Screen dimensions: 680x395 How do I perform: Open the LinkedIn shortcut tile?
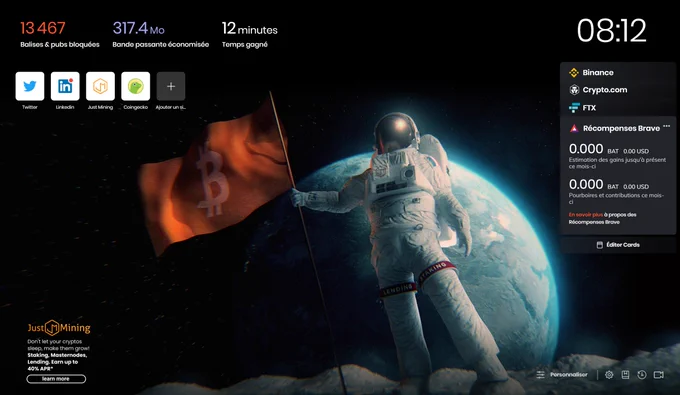pyautogui.click(x=65, y=86)
